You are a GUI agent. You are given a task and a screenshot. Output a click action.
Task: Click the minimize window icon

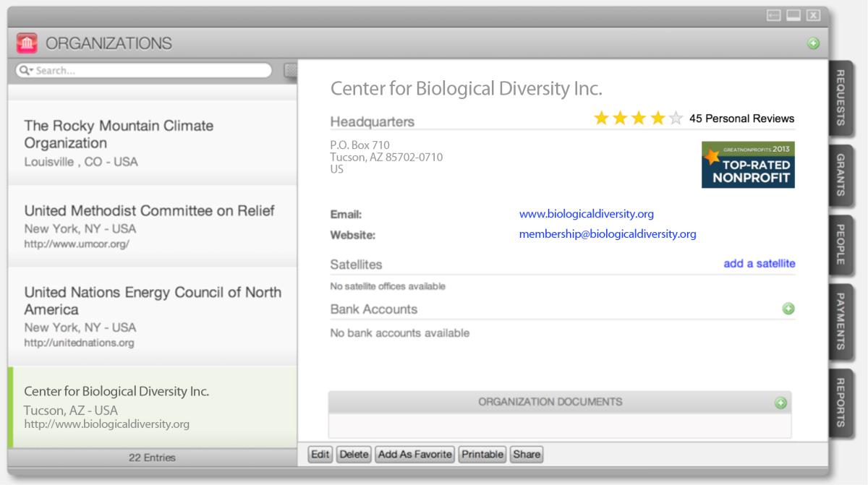[774, 15]
